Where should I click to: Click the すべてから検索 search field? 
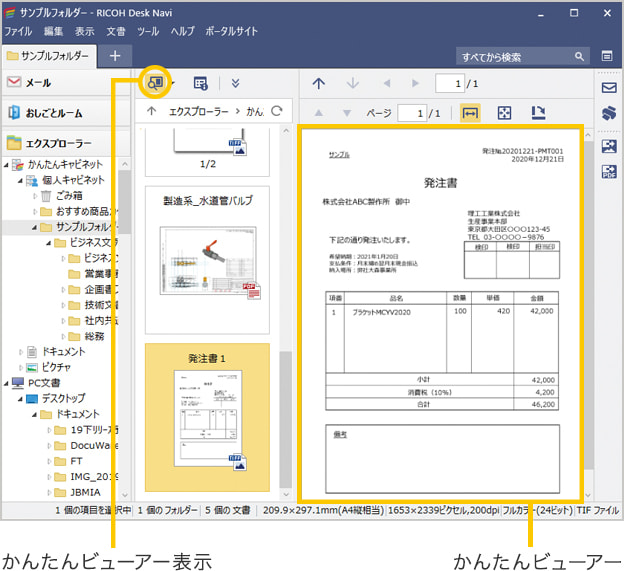[512, 57]
